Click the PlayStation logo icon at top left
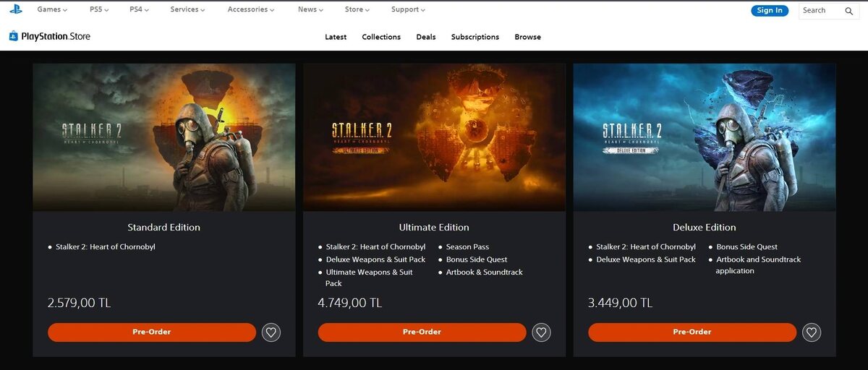Screen dimensions: 868x370 click(16, 9)
